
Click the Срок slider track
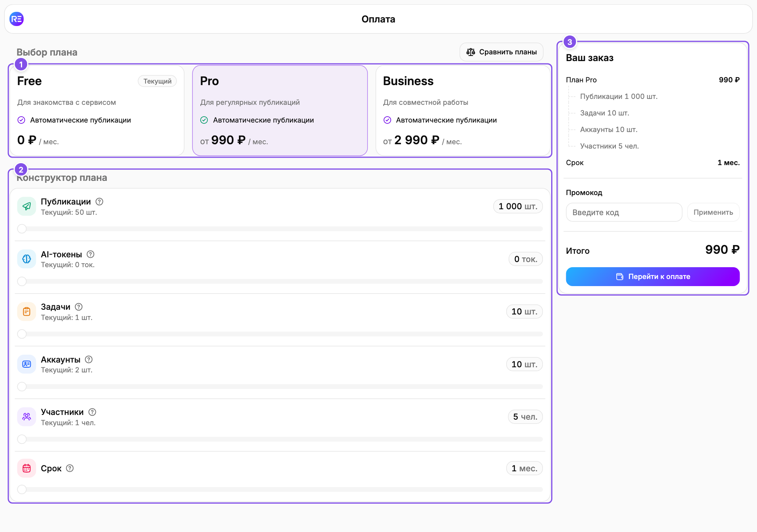coord(280,489)
